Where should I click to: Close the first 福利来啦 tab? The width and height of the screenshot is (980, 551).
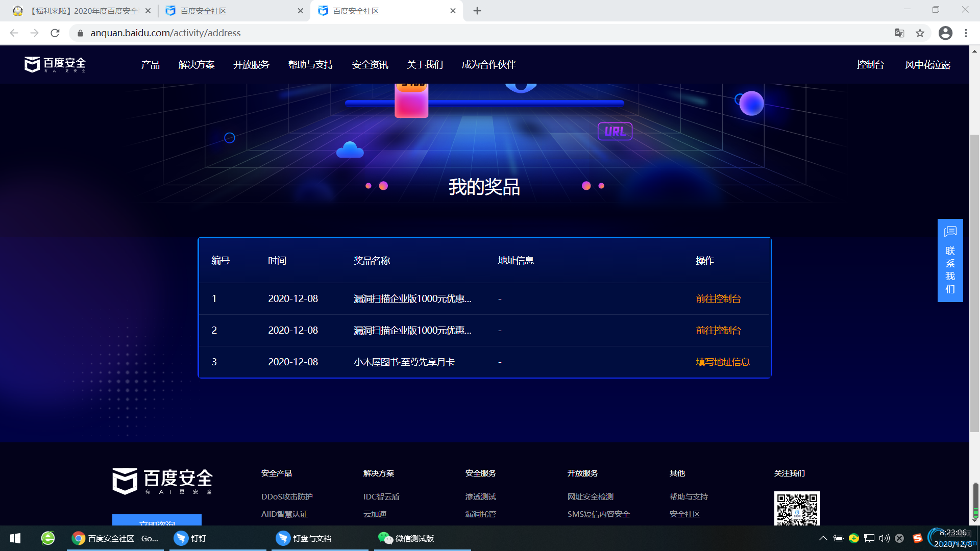coord(148,11)
